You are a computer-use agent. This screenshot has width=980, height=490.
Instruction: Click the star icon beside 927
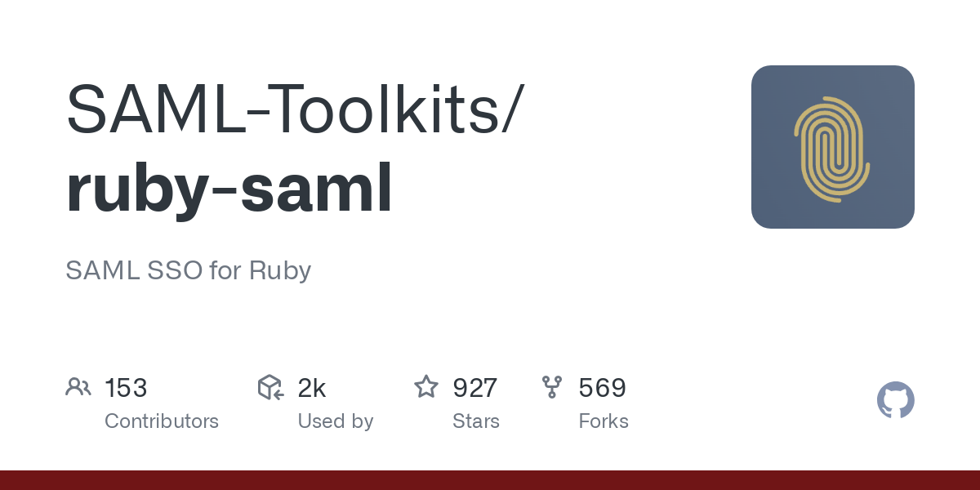(x=426, y=386)
